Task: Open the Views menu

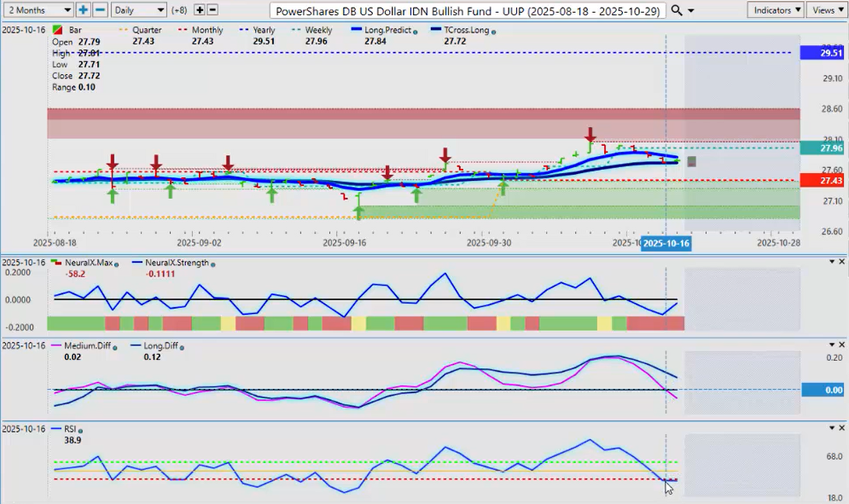Action: click(x=824, y=9)
